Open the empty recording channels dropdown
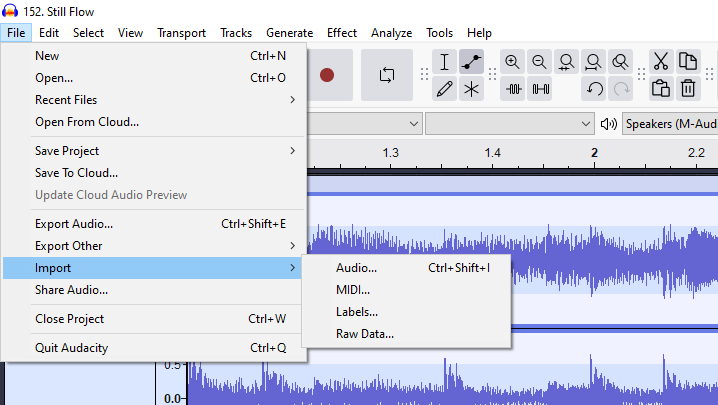Viewport: 718px width, 405px height. tap(510, 124)
